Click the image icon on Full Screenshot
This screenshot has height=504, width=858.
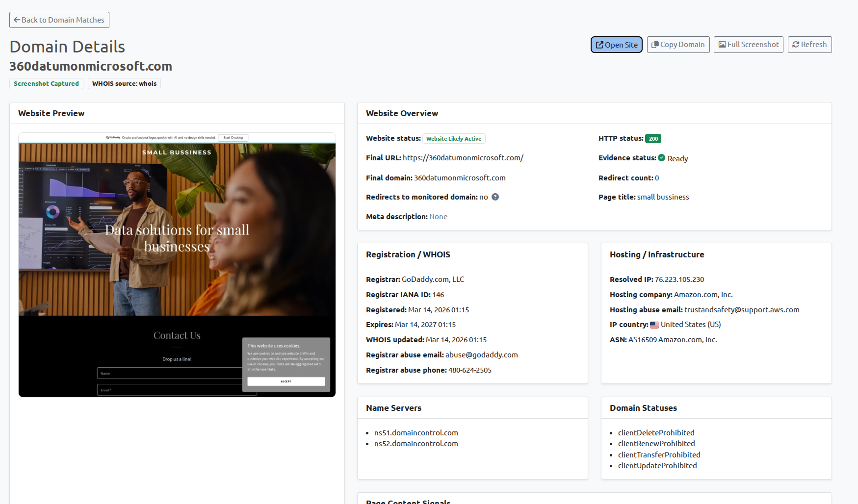click(x=722, y=45)
